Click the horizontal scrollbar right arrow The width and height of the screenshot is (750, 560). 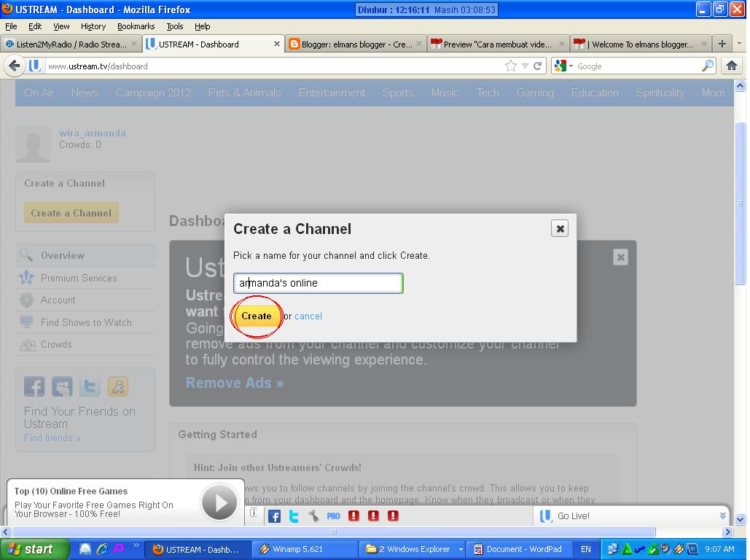pos(727,532)
